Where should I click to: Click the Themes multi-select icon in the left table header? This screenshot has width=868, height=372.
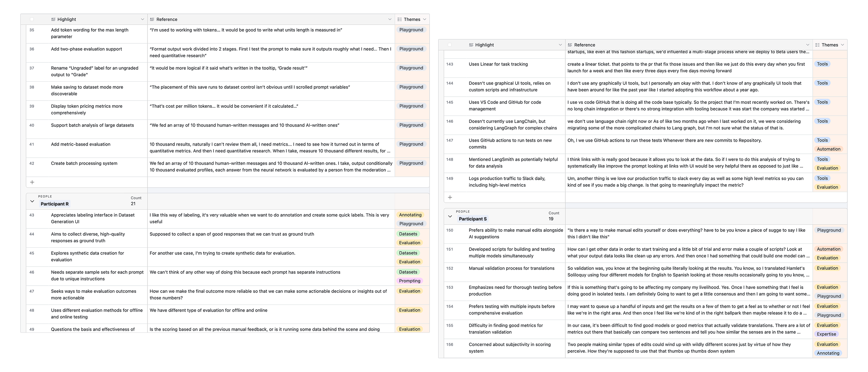pos(399,19)
